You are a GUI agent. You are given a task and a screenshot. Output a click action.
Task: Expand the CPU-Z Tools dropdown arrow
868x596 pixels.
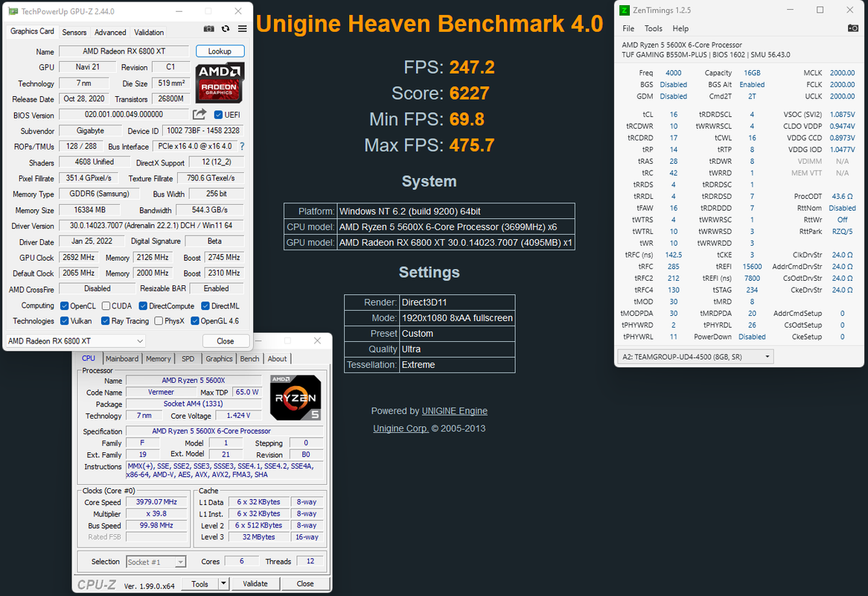pos(223,583)
